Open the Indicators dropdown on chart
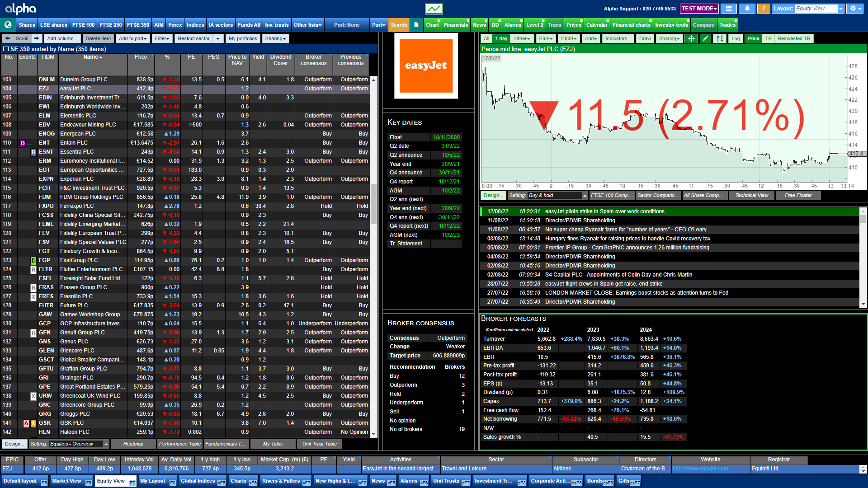 pyautogui.click(x=617, y=38)
